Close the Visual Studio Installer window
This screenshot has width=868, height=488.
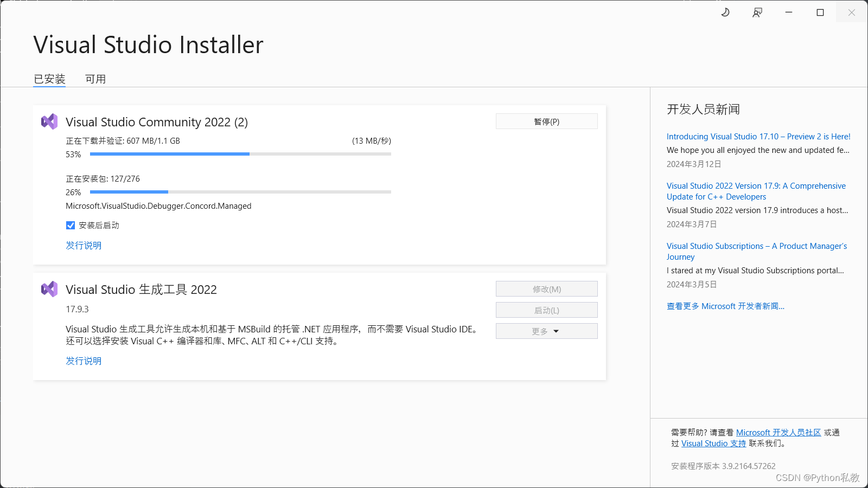click(852, 12)
